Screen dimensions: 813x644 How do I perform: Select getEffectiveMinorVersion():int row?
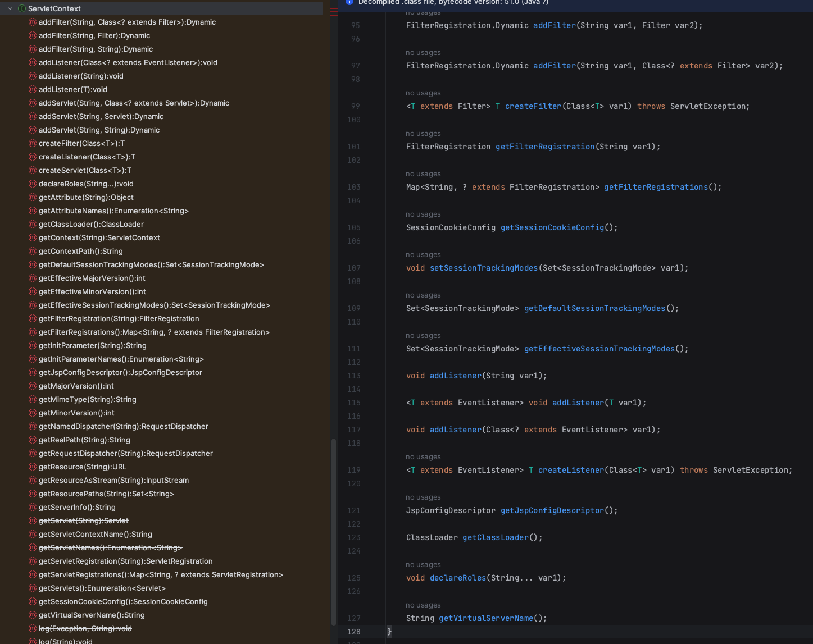point(92,291)
